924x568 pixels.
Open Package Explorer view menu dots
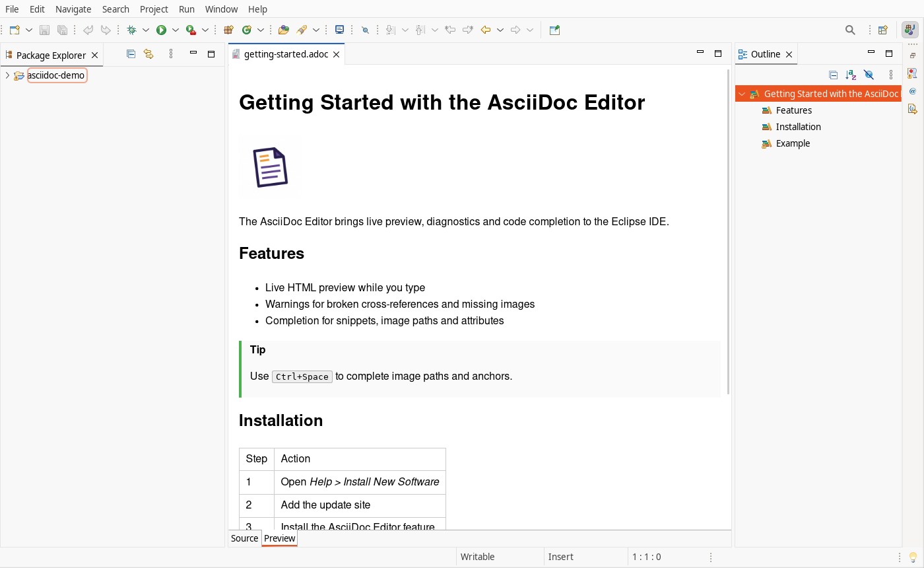(x=171, y=54)
